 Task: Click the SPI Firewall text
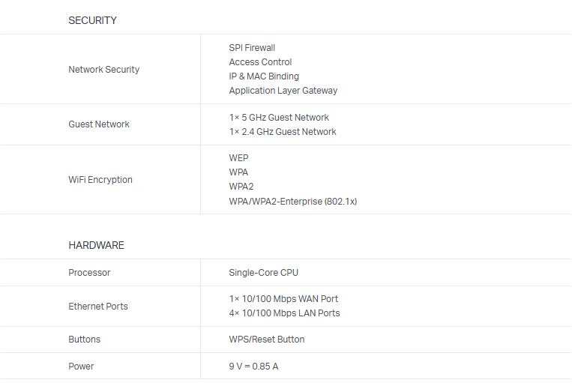pos(252,48)
